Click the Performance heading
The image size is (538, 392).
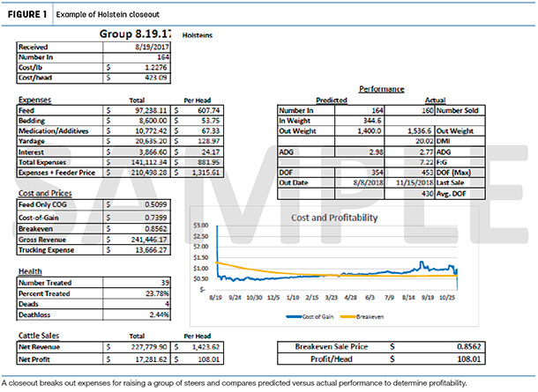point(381,89)
